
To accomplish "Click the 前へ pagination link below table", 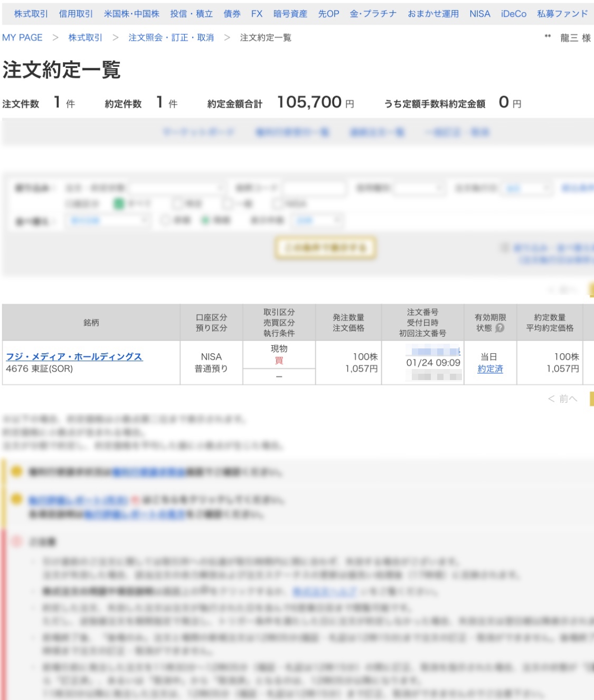I will pyautogui.click(x=563, y=399).
